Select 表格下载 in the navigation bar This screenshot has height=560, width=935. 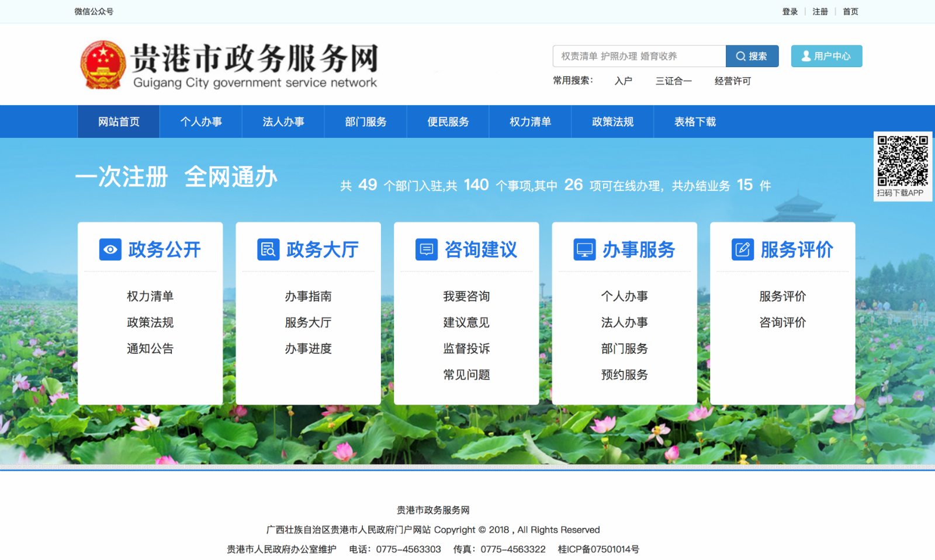(x=695, y=121)
